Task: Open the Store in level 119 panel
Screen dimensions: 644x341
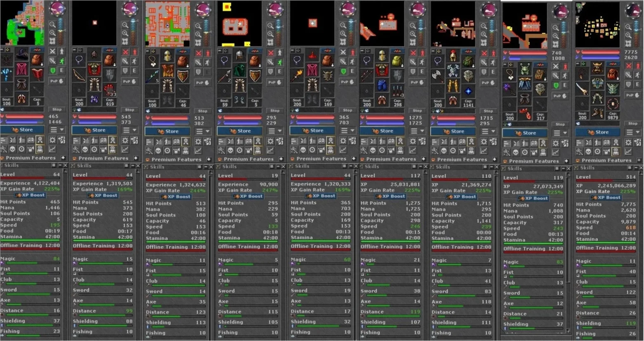Action: [x=525, y=133]
